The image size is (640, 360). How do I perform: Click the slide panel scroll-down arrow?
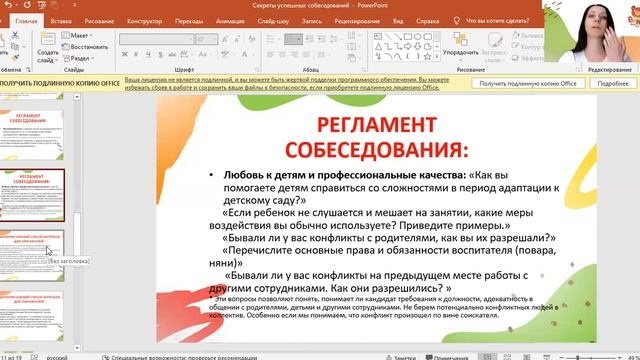pos(77,348)
